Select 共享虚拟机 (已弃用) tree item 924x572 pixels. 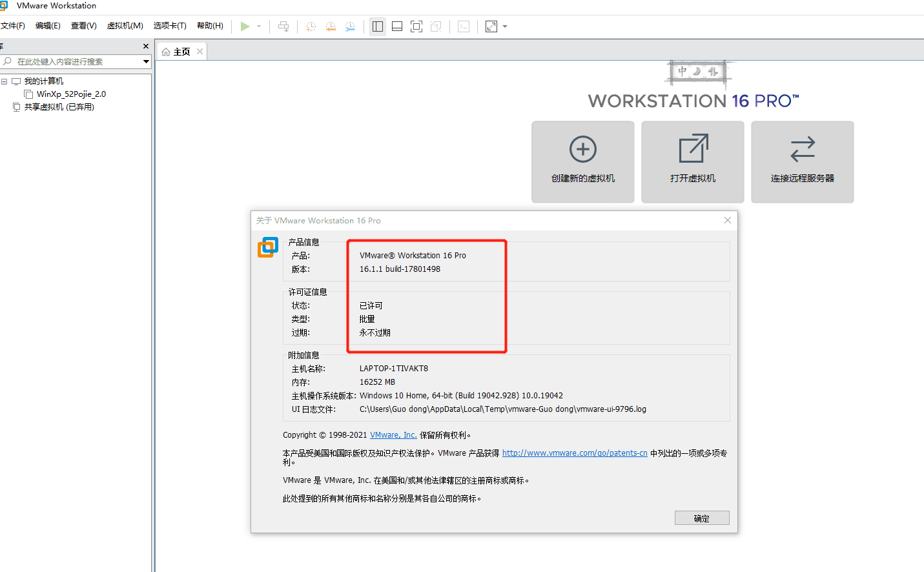pyautogui.click(x=59, y=107)
